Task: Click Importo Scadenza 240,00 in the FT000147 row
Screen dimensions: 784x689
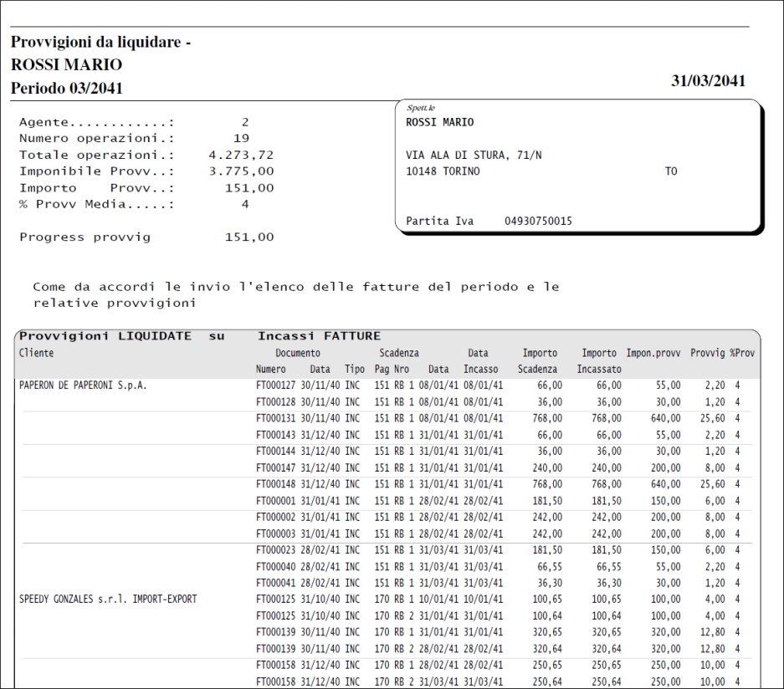Action: point(547,467)
